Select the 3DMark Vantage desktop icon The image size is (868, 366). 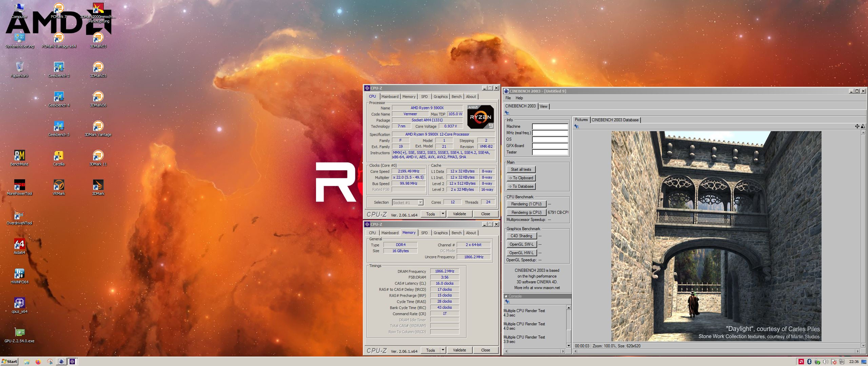[x=98, y=128]
